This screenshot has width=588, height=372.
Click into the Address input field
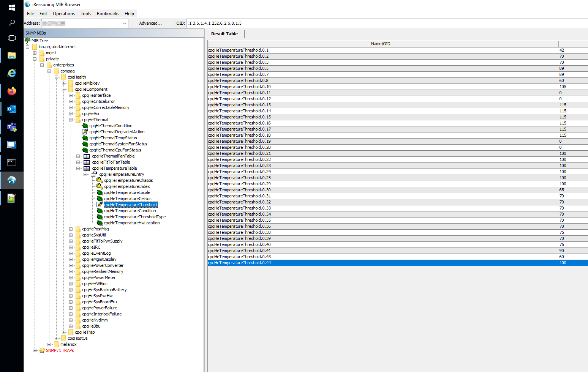pos(81,23)
